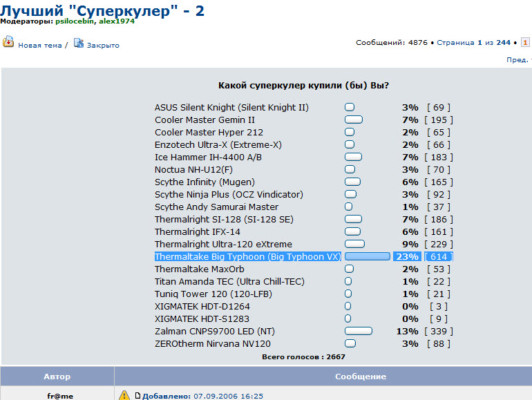The height and width of the screenshot is (400, 532).
Task: Click author name fr@me
Action: pyautogui.click(x=60, y=396)
